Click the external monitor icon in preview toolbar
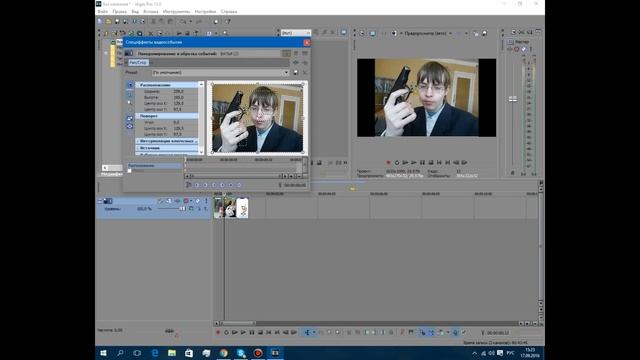Image resolution: width=640 pixels, height=360 pixels. [373, 33]
